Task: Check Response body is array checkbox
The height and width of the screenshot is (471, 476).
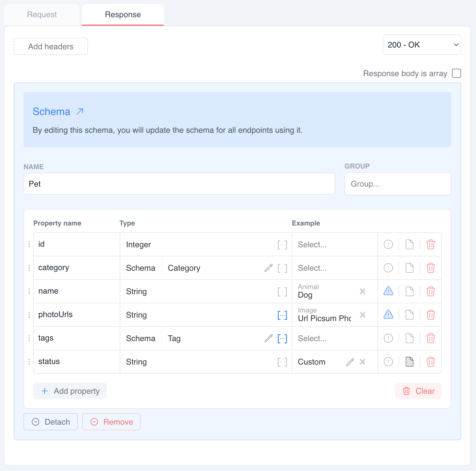Action: tap(456, 73)
